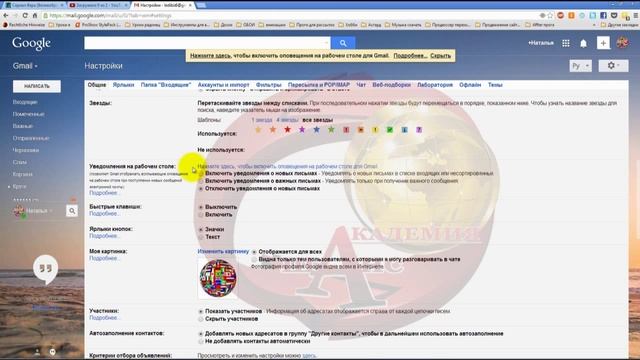Viewport: 640px width, 360px height.
Task: Click the orange star icon
Action: [273, 130]
